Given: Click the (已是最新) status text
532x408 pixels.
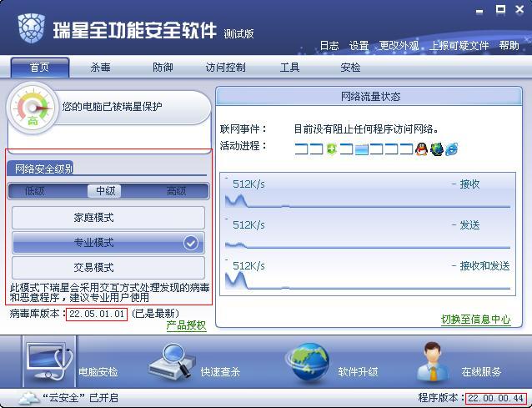Looking at the screenshot, I should coord(155,314).
